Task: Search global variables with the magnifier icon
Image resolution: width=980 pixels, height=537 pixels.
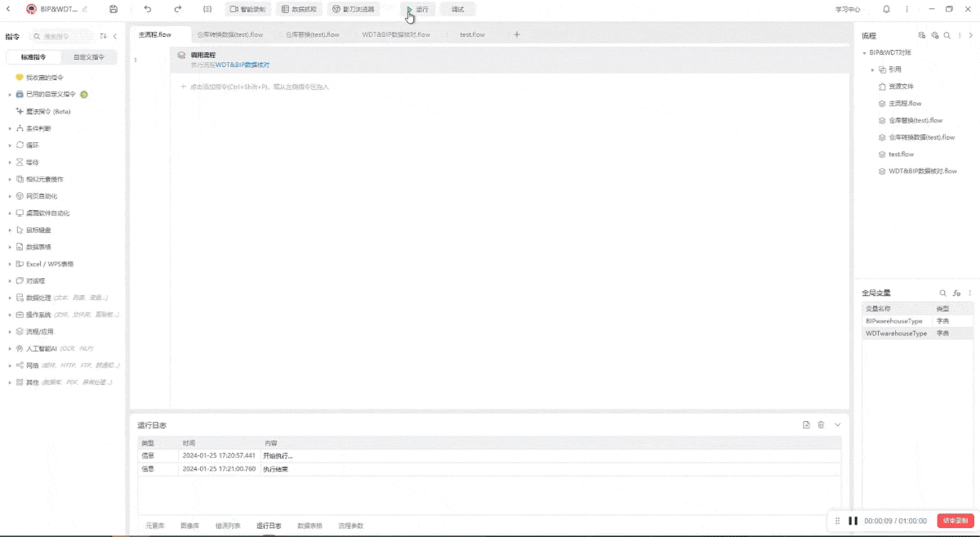Action: pyautogui.click(x=943, y=293)
